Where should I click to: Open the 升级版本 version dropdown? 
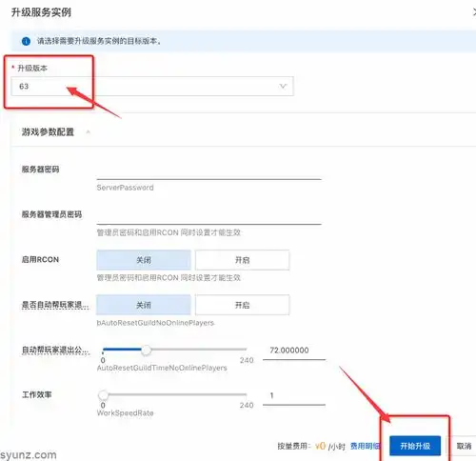click(x=152, y=86)
